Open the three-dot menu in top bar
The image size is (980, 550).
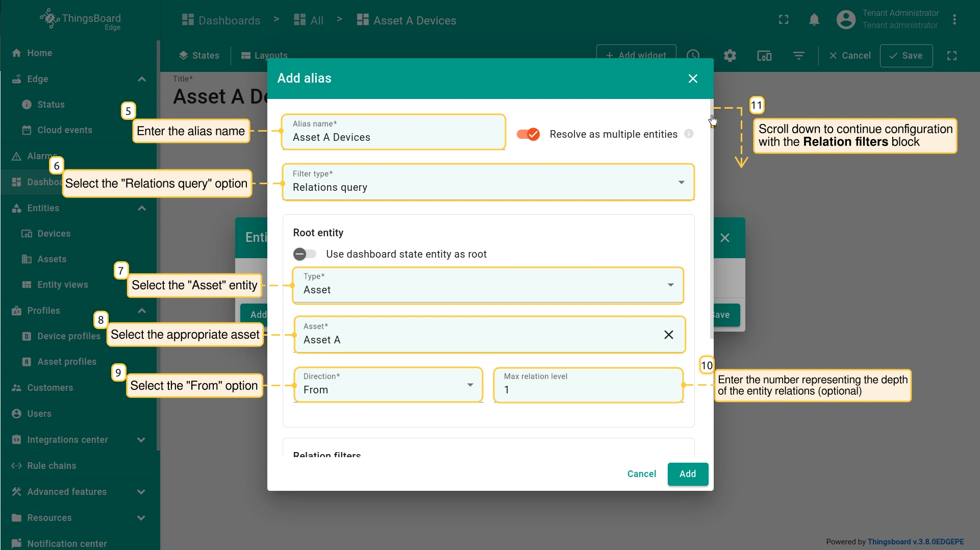(954, 20)
